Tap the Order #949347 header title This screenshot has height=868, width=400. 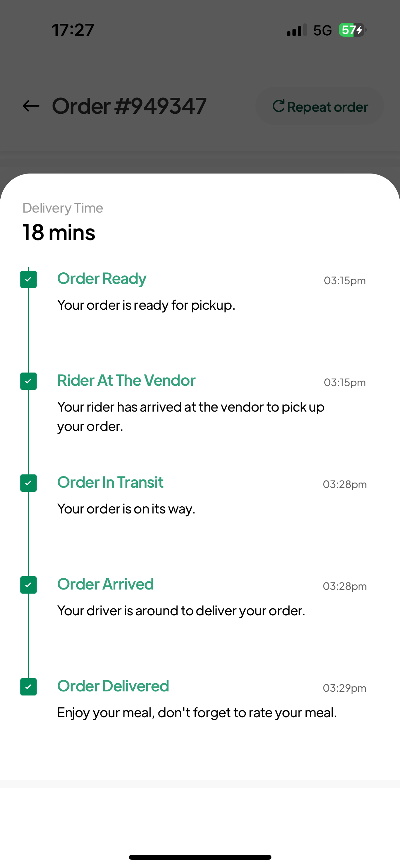point(129,106)
